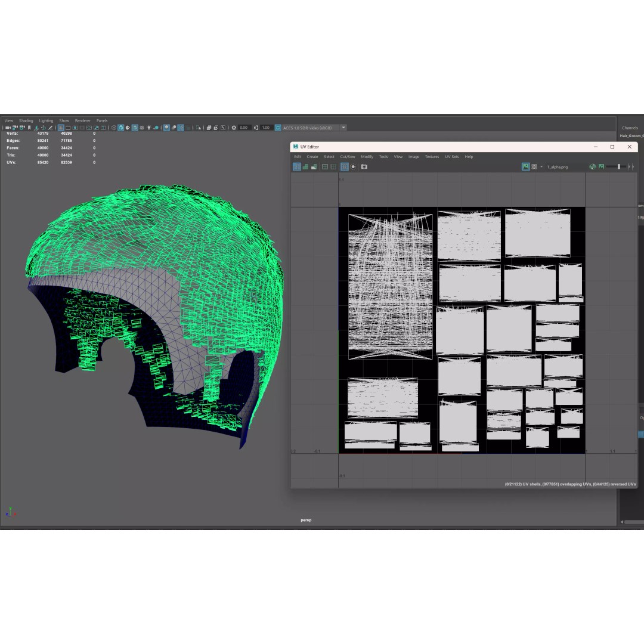This screenshot has width=644, height=644.
Task: Expand the Channels panel section on the right
Action: coord(630,128)
